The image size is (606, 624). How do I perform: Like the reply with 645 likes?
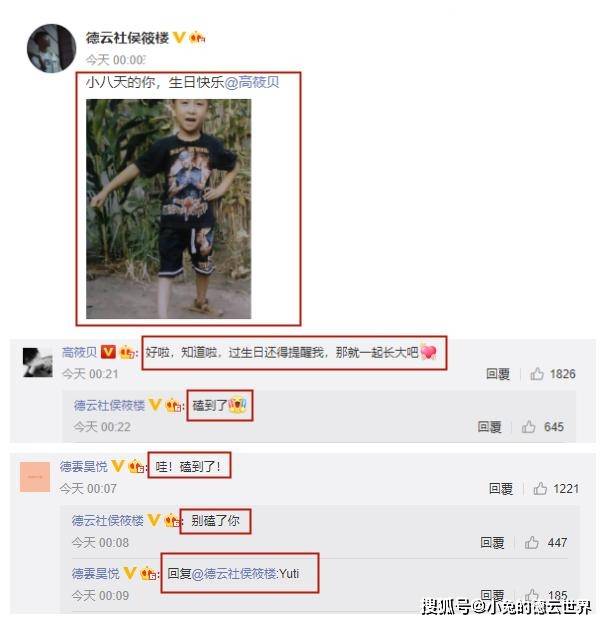(x=528, y=427)
